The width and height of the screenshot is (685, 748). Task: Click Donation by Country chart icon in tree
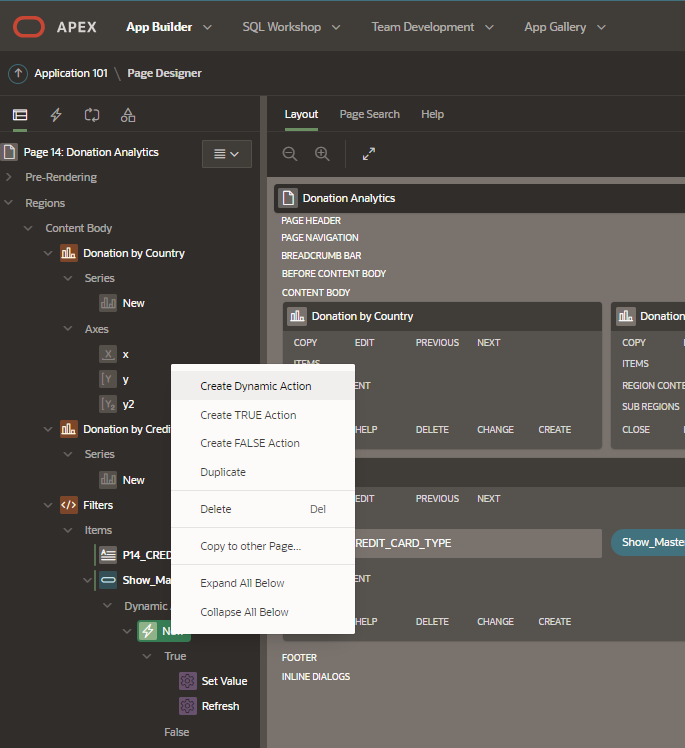(x=69, y=253)
